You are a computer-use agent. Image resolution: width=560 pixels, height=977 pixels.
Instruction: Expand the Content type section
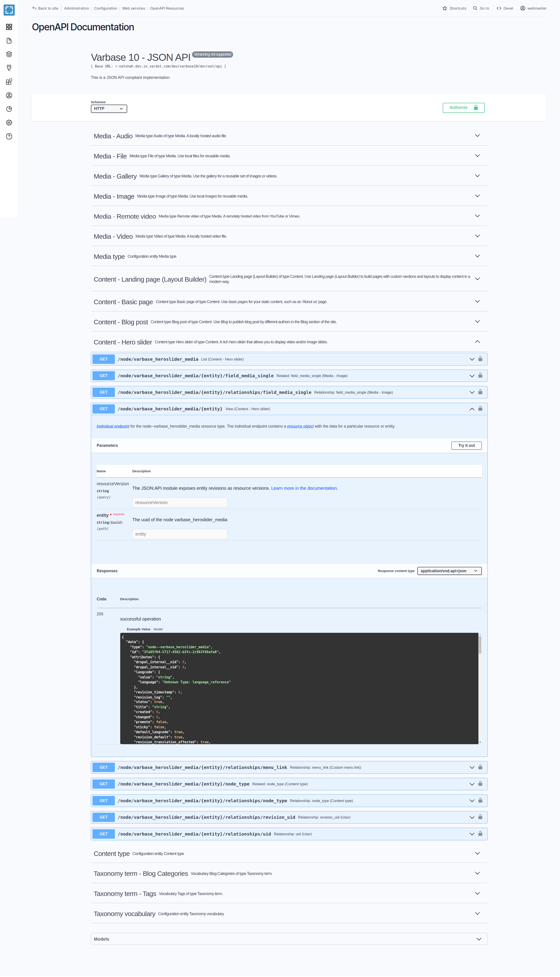(x=289, y=853)
